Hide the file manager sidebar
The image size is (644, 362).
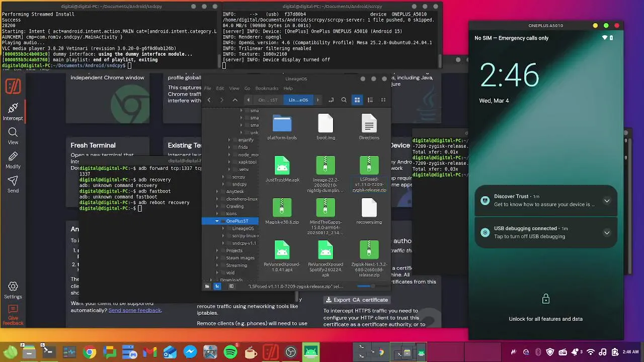coord(231,286)
